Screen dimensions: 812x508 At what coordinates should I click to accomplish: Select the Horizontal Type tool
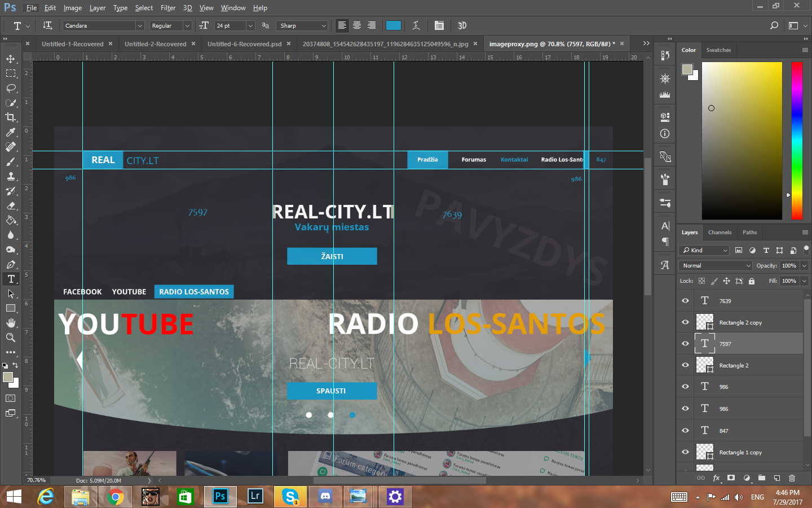pos(11,279)
